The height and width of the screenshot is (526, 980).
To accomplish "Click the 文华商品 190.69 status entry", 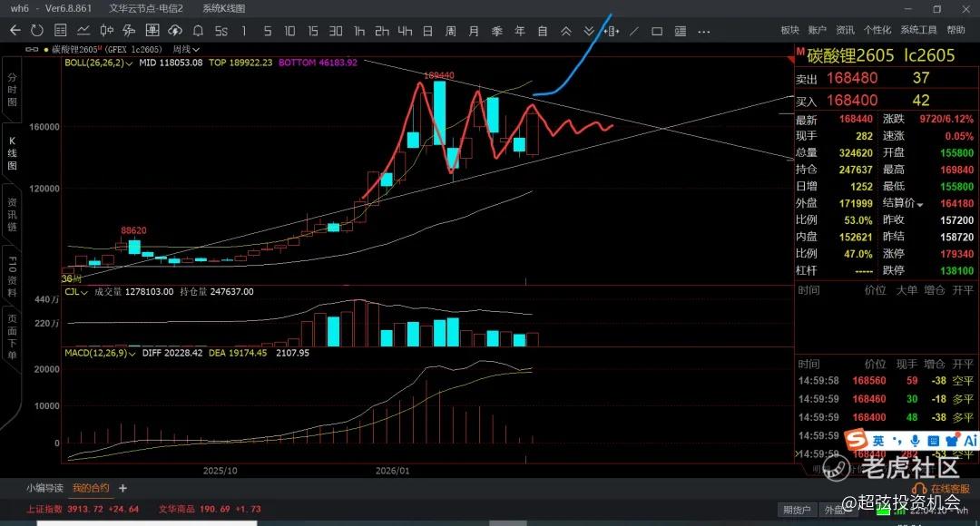I will tap(210, 509).
